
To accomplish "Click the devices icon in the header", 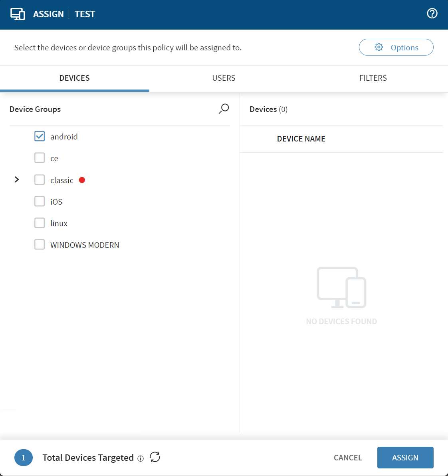I will [x=18, y=14].
